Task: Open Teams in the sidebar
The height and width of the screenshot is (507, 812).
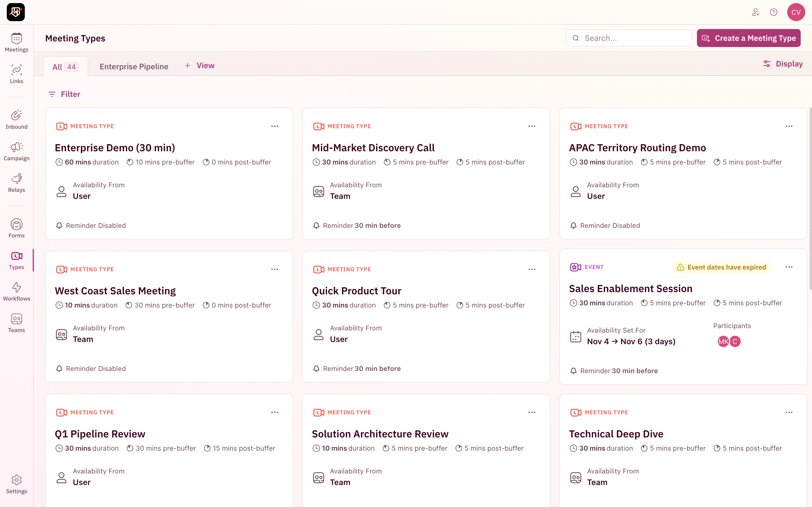Action: (x=16, y=323)
